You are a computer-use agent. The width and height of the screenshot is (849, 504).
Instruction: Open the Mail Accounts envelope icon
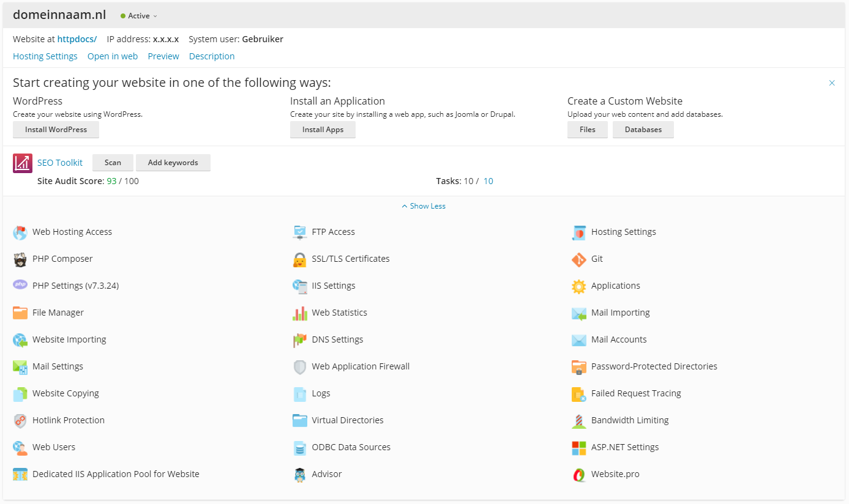(578, 340)
